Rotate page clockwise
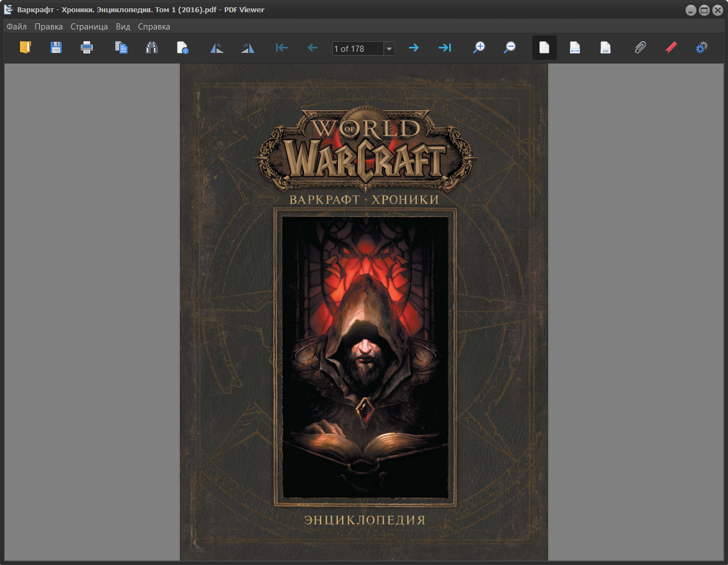The image size is (728, 565). tap(248, 48)
